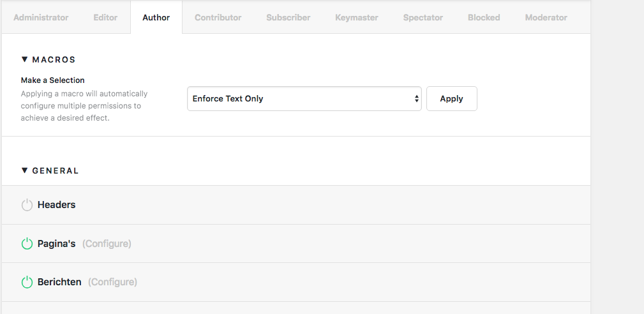Viewport: 644px width, 314px height.
Task: Switch to the Contributor tab
Action: tap(218, 18)
